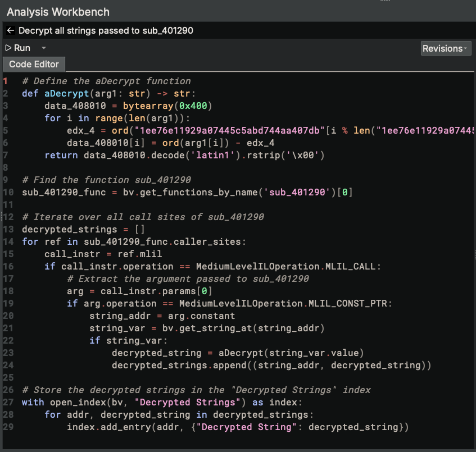Click line number 29 in the gutter

(x=8, y=427)
